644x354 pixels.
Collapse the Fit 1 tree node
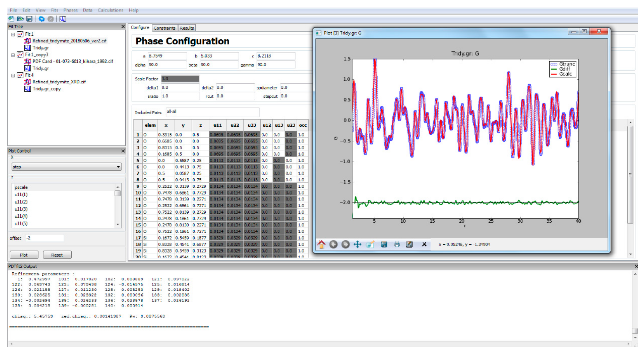pos(13,34)
